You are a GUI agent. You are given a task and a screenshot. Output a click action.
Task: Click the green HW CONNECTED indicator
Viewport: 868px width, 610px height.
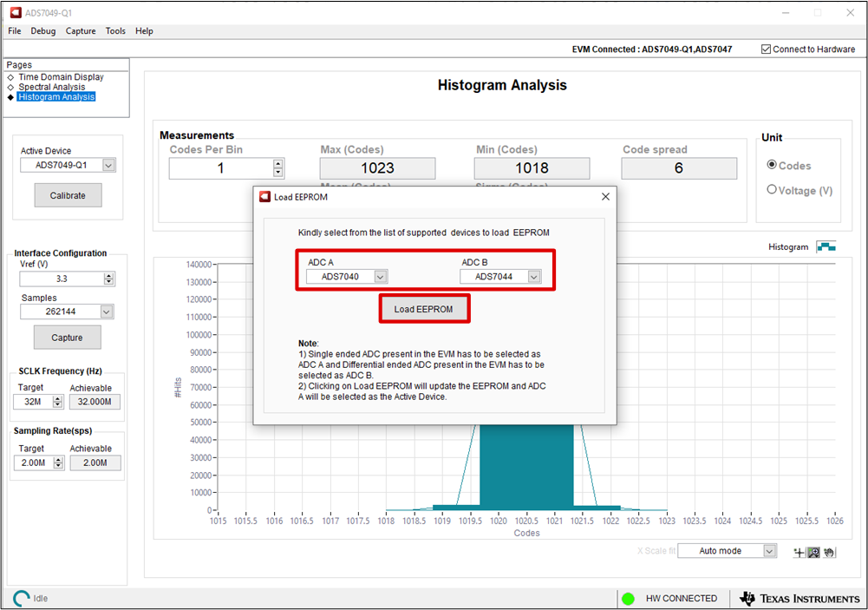tap(629, 599)
